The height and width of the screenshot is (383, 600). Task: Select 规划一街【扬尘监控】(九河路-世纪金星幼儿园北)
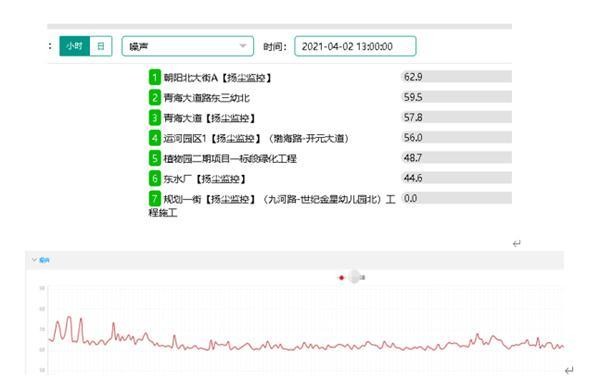[272, 205]
